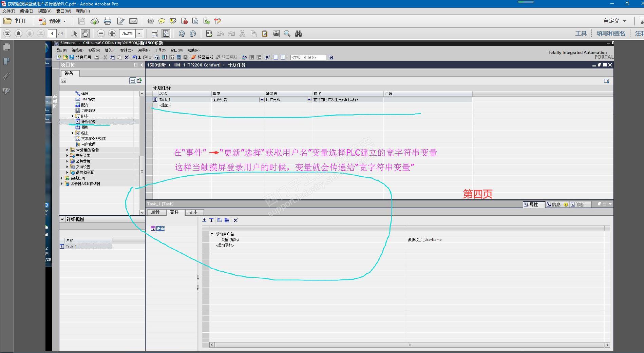This screenshot has height=353, width=644.
Task: Open preferences with the gear icon
Action: coord(151,21)
